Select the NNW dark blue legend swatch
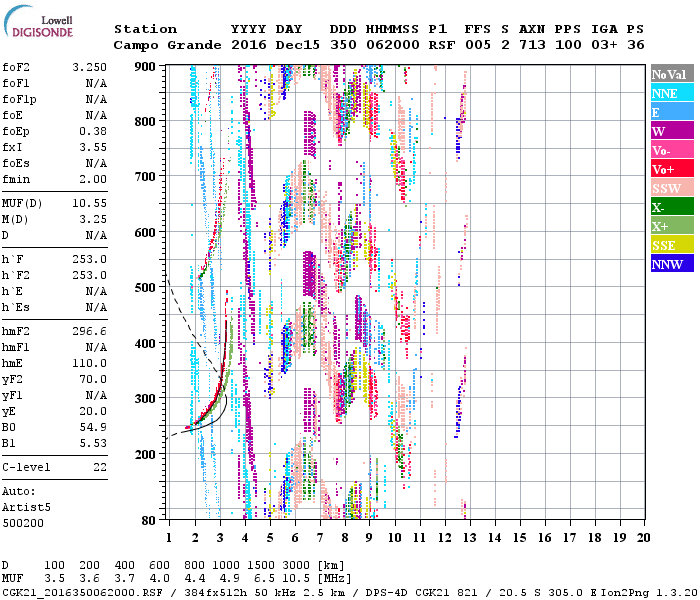 pyautogui.click(x=672, y=263)
